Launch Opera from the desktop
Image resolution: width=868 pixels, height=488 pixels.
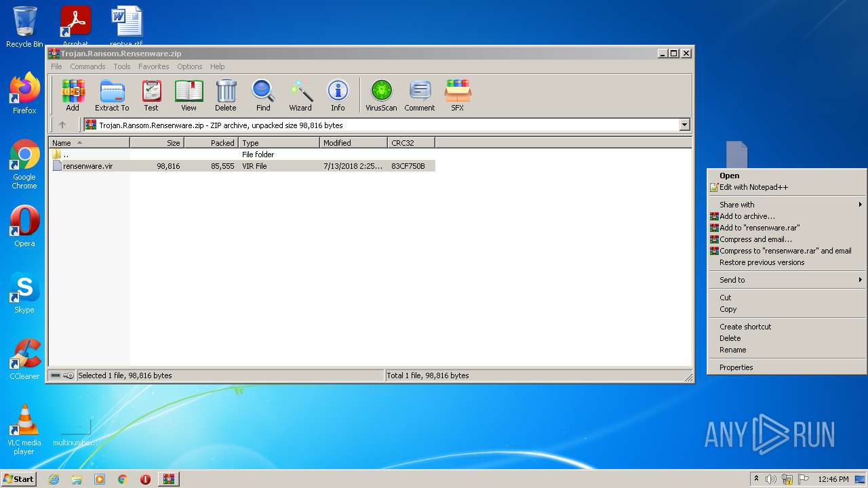(x=24, y=226)
